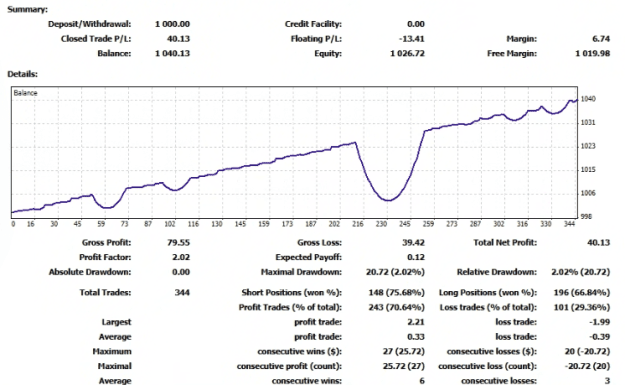Click the chart's 1040 axis label
The height and width of the screenshot is (385, 625).
588,99
